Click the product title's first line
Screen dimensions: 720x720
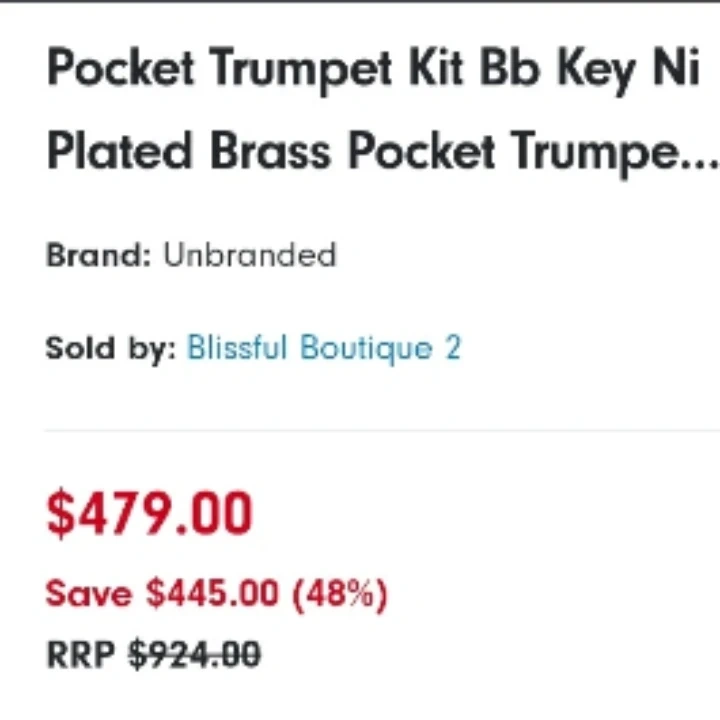tap(372, 70)
